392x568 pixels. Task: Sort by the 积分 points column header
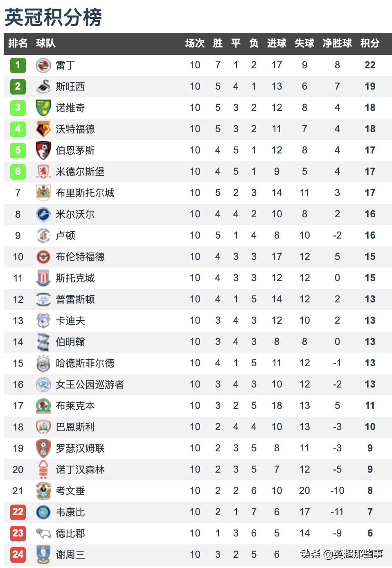point(370,43)
